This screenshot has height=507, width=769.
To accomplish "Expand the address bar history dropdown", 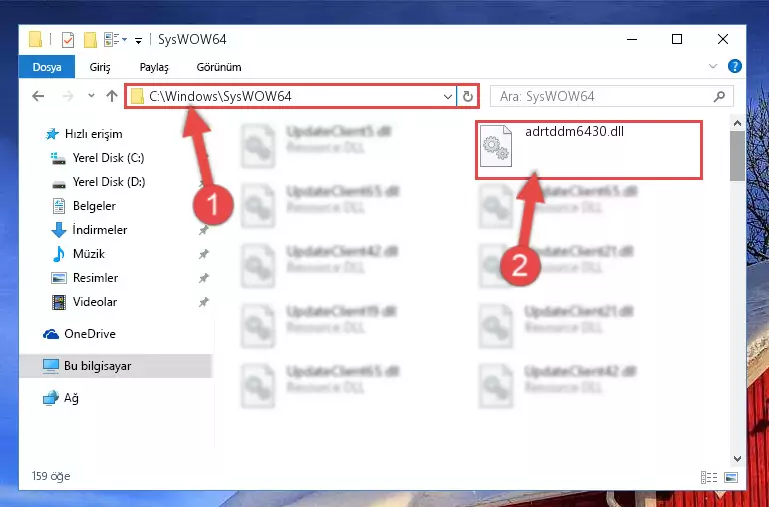I will point(448,97).
